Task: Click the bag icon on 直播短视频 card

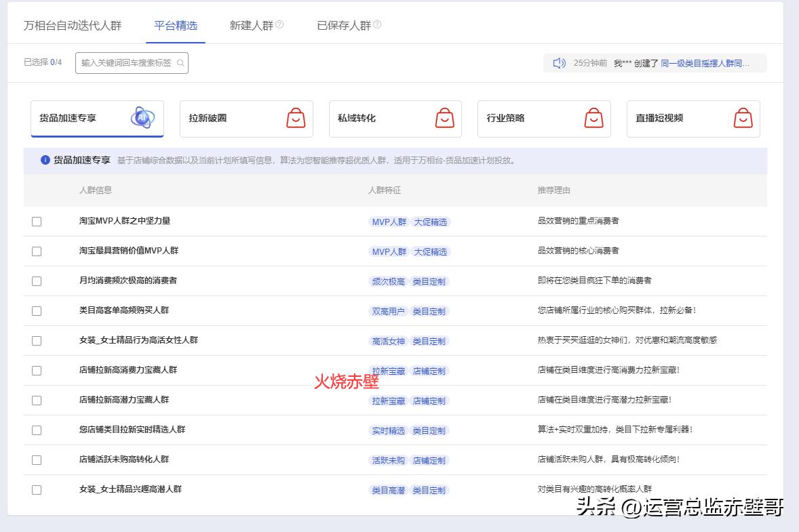Action: [743, 117]
